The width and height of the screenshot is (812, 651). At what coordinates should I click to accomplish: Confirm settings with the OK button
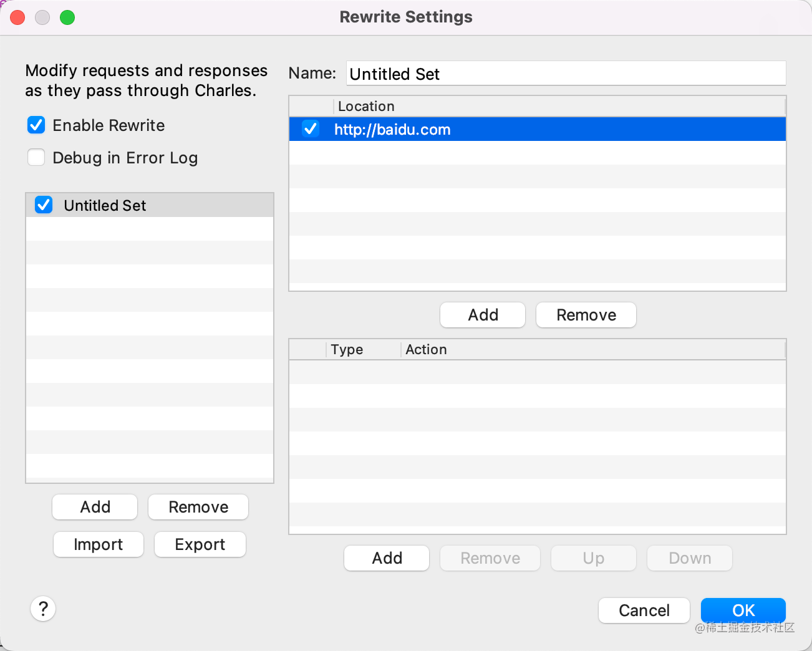point(743,610)
